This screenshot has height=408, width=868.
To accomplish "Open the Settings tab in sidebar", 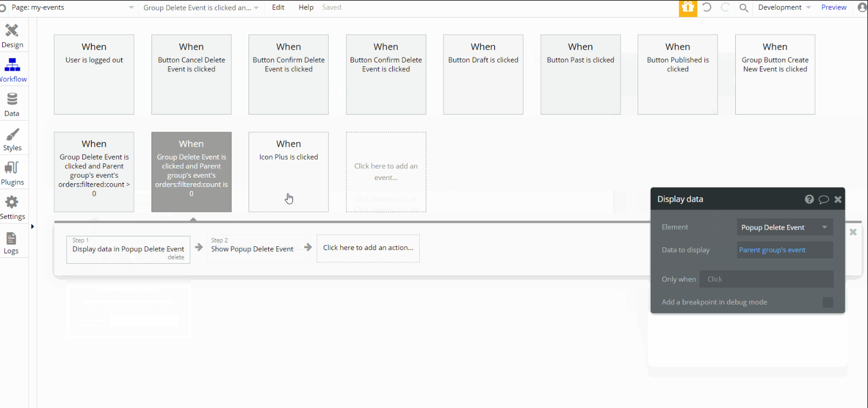I will tap(12, 208).
